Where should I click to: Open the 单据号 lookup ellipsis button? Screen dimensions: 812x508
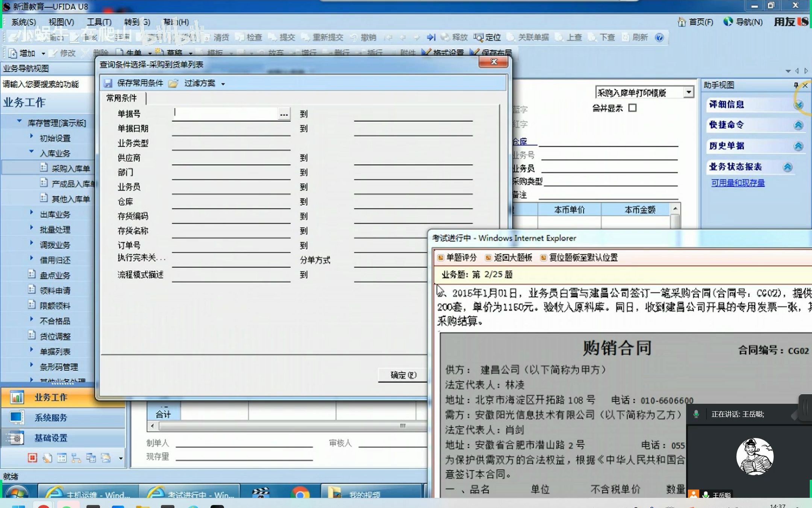[x=284, y=114]
